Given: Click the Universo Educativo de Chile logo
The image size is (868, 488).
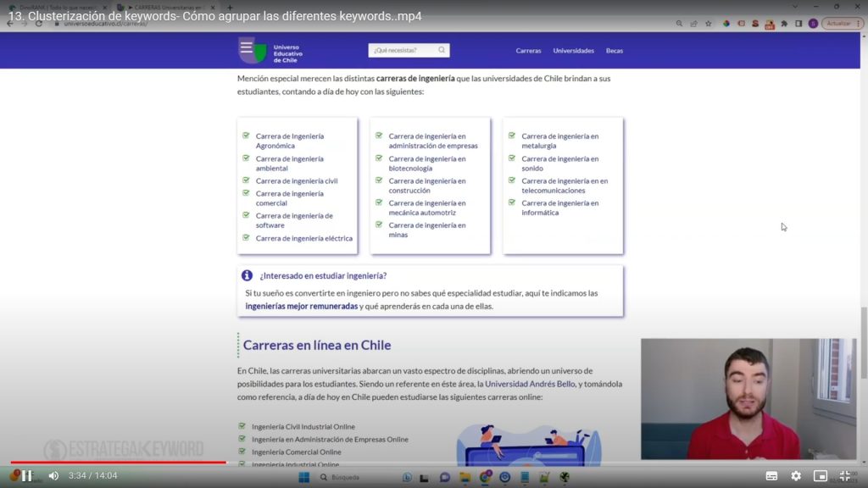Looking at the screenshot, I should 270,51.
